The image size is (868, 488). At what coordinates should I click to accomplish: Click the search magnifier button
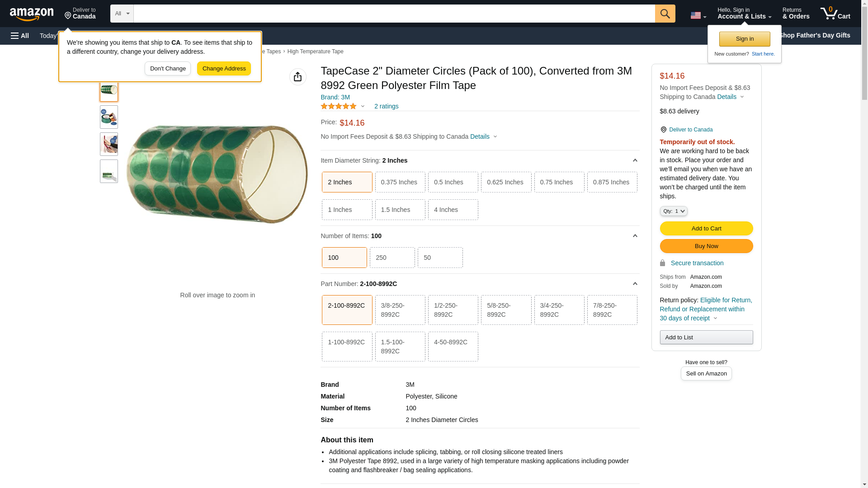coord(665,14)
